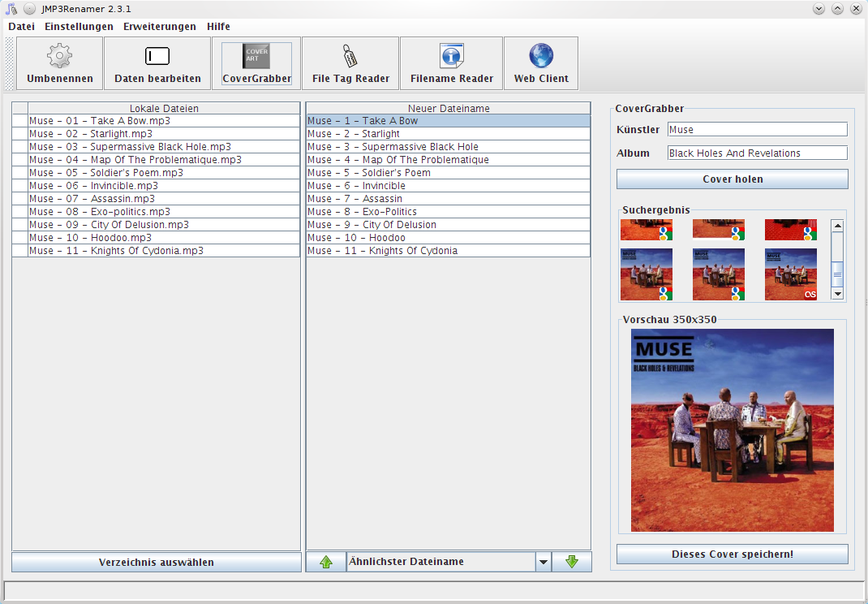Click Verzeichnis auswählen button
The width and height of the screenshot is (868, 604).
(x=156, y=562)
